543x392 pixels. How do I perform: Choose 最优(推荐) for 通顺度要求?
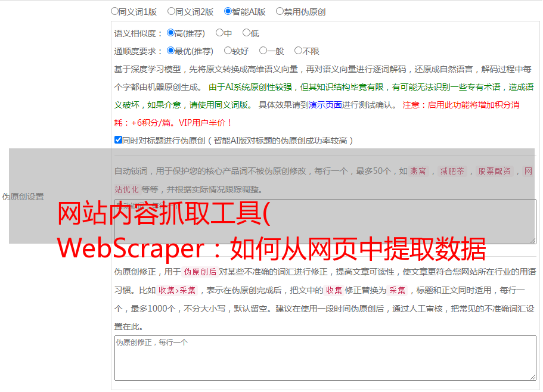click(x=170, y=51)
